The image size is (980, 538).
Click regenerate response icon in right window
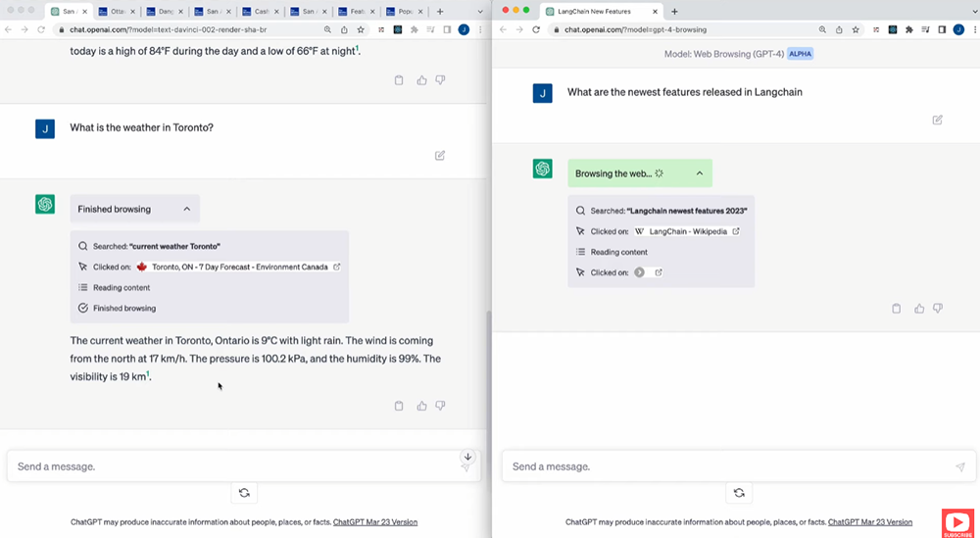click(739, 492)
